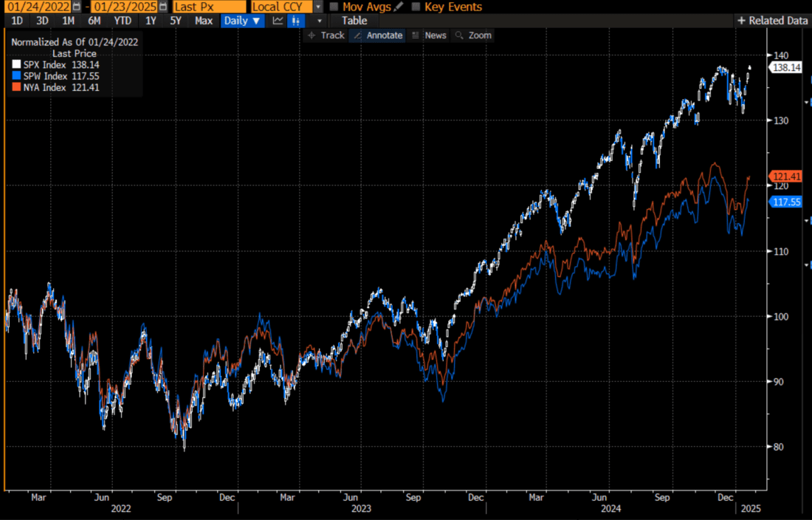Image resolution: width=812 pixels, height=520 pixels.
Task: Click the blue SPW Index color swatch
Action: [16, 76]
